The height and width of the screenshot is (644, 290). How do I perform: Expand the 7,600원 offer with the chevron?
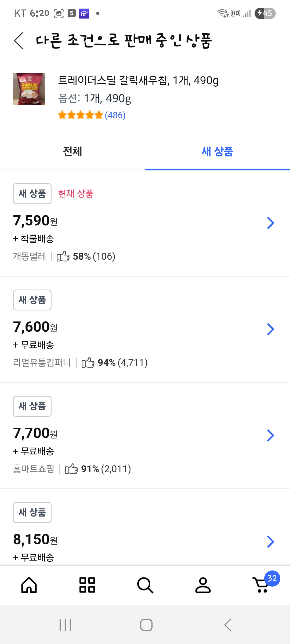(x=271, y=329)
